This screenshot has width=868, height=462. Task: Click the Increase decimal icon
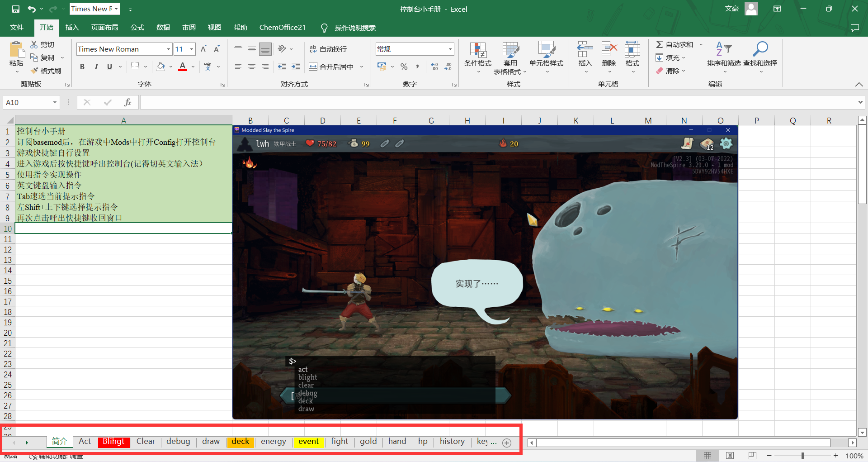(434, 67)
